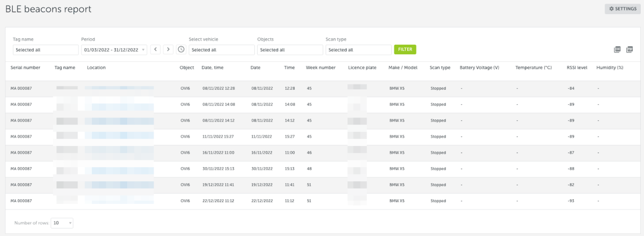
Task: Open the Period date range dropdown
Action: [114, 50]
